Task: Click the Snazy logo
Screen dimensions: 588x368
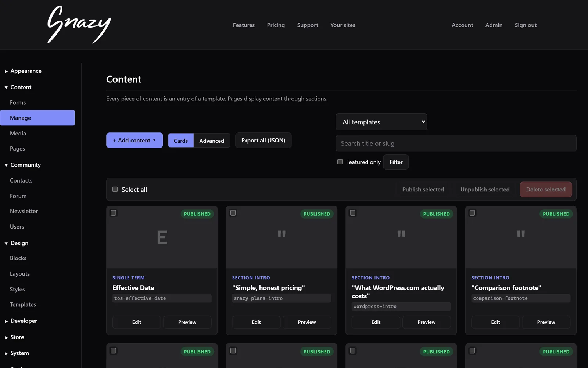Action: (x=79, y=25)
